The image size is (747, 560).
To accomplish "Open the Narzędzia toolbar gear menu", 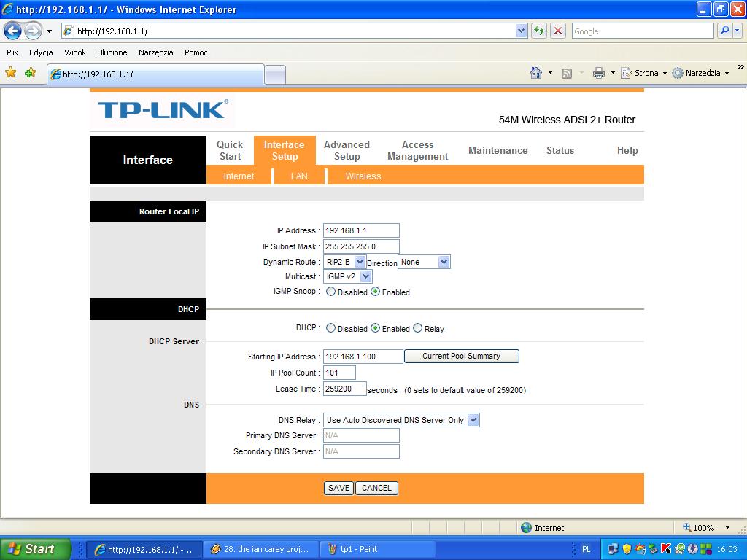I will point(700,73).
